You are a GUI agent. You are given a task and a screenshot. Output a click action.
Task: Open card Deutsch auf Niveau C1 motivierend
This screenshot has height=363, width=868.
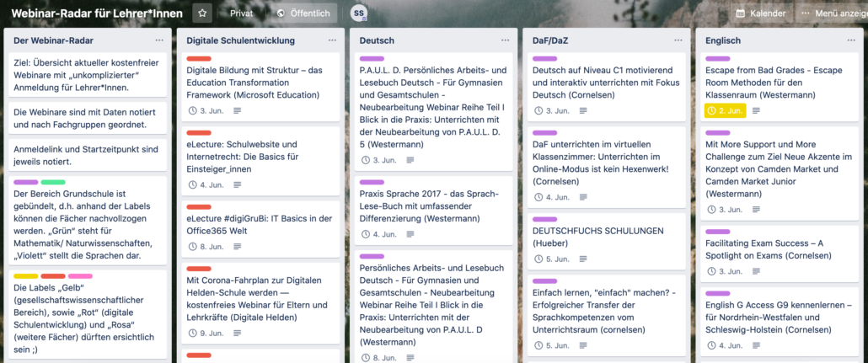pyautogui.click(x=606, y=87)
